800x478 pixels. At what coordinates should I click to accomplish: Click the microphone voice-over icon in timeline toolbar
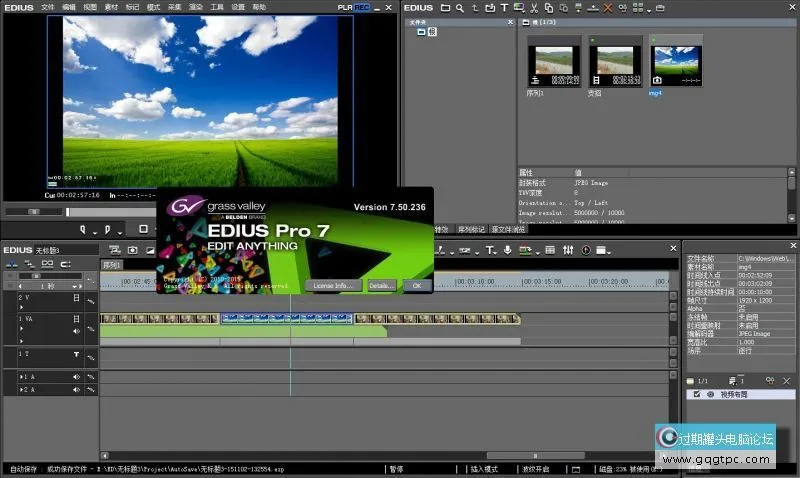(508, 249)
